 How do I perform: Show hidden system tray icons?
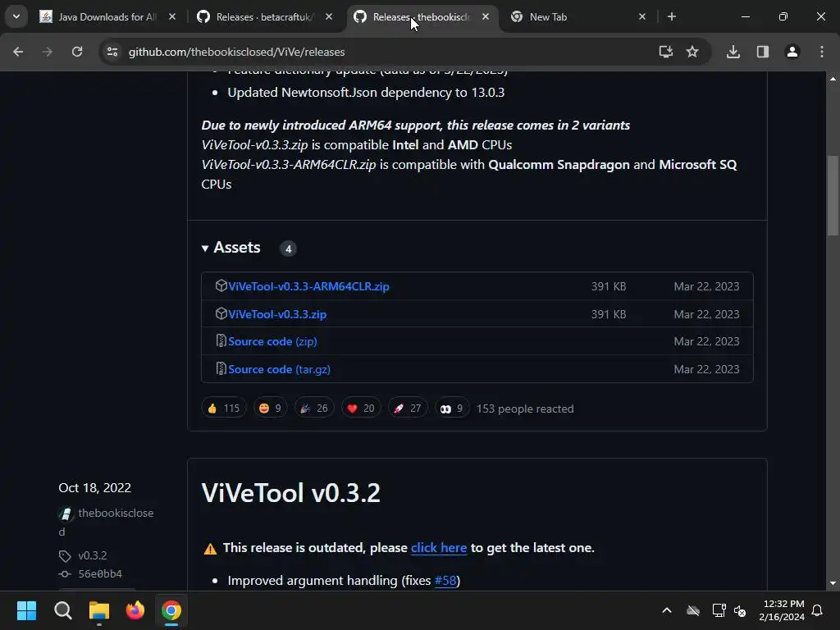click(667, 610)
